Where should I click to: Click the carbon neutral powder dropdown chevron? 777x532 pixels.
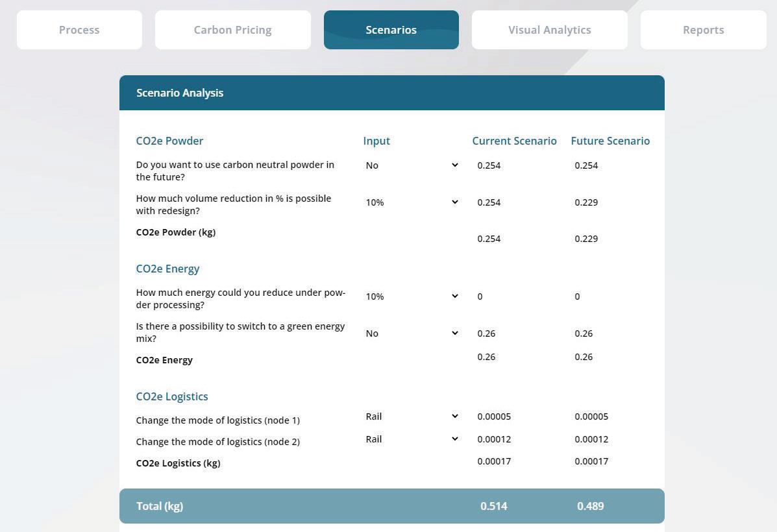click(455, 165)
